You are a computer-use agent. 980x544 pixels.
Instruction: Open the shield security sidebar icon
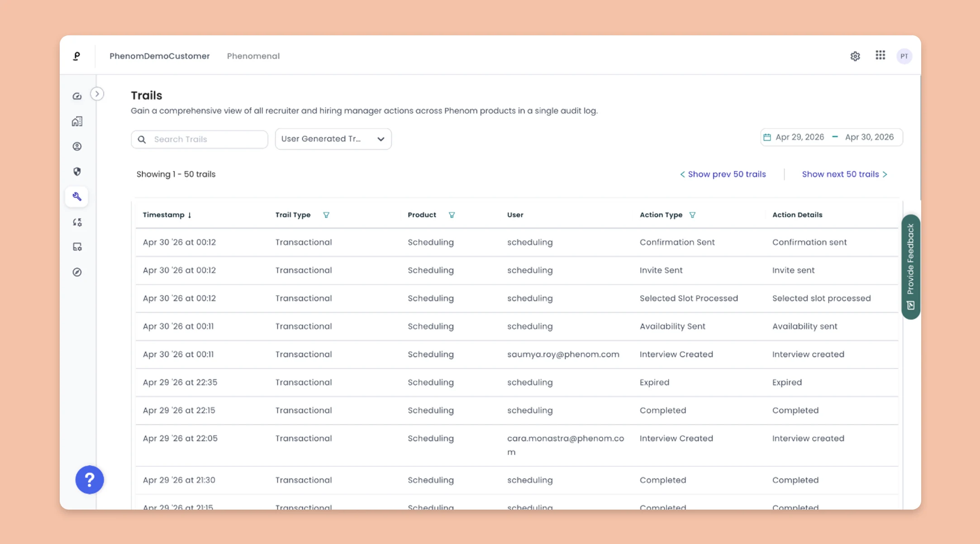pyautogui.click(x=77, y=172)
